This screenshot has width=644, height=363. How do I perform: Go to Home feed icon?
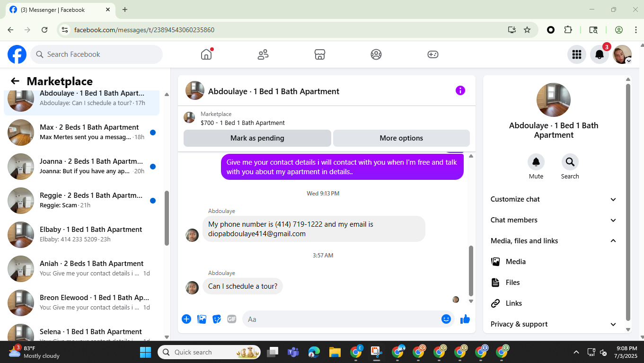pos(206,54)
